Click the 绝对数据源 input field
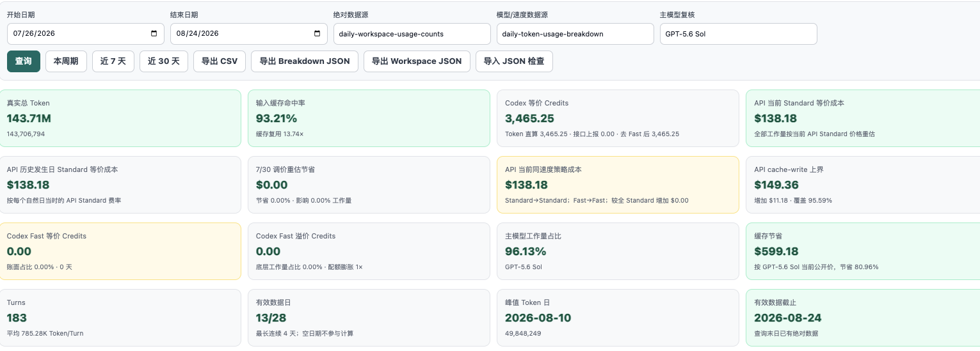Screen dimensions: 980x351 [412, 34]
